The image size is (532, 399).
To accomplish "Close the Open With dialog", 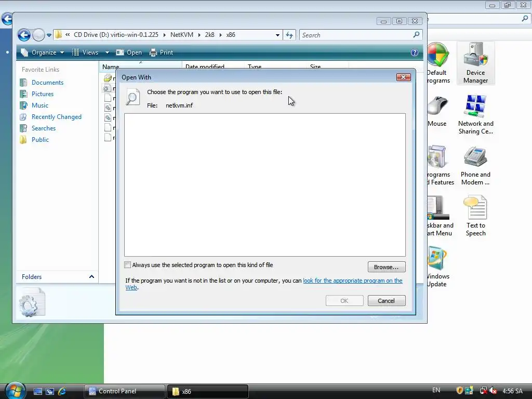I will [403, 77].
